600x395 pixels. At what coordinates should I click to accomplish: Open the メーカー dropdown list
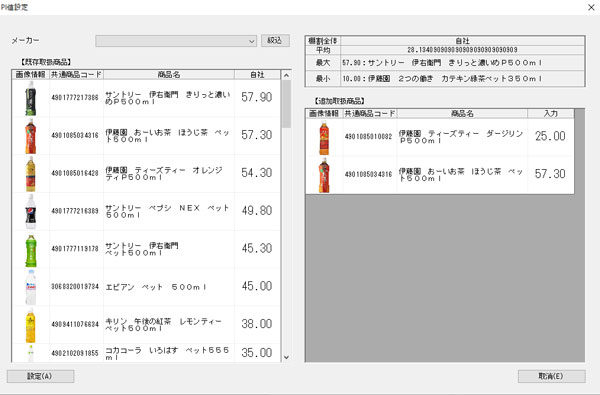click(176, 41)
